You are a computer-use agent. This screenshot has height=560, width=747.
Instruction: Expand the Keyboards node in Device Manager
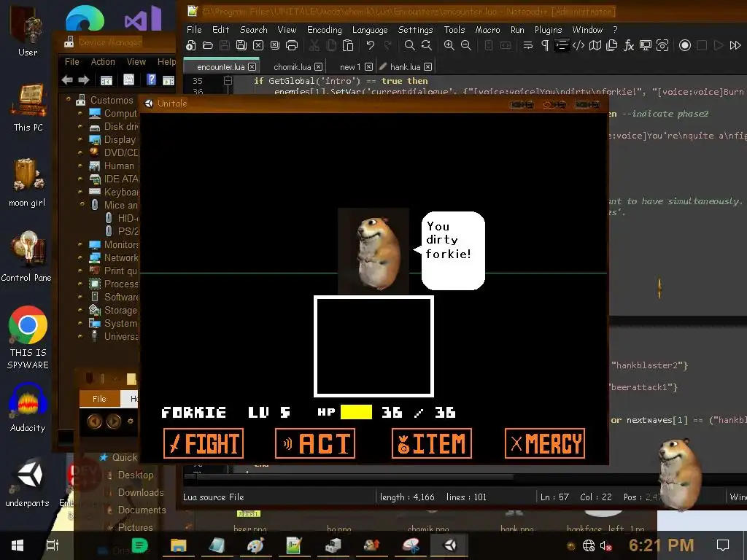coord(80,192)
